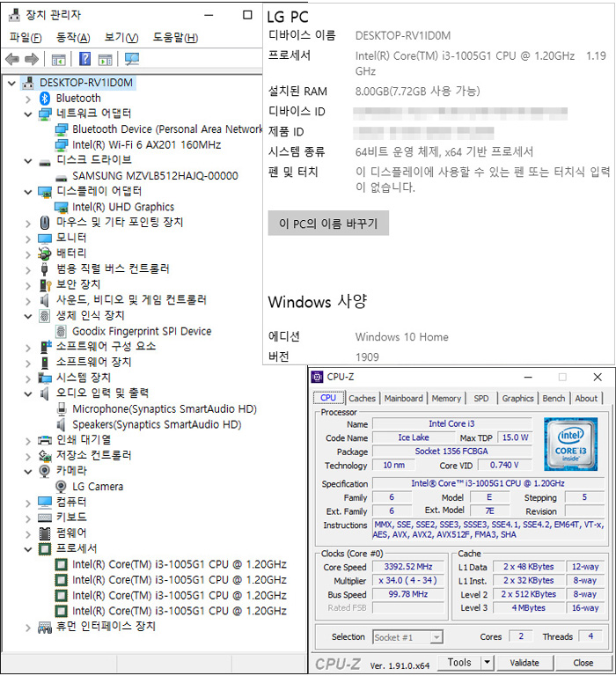Screen dimensions: 616x676
Task: Open the 보기(V) menu
Action: (x=121, y=38)
